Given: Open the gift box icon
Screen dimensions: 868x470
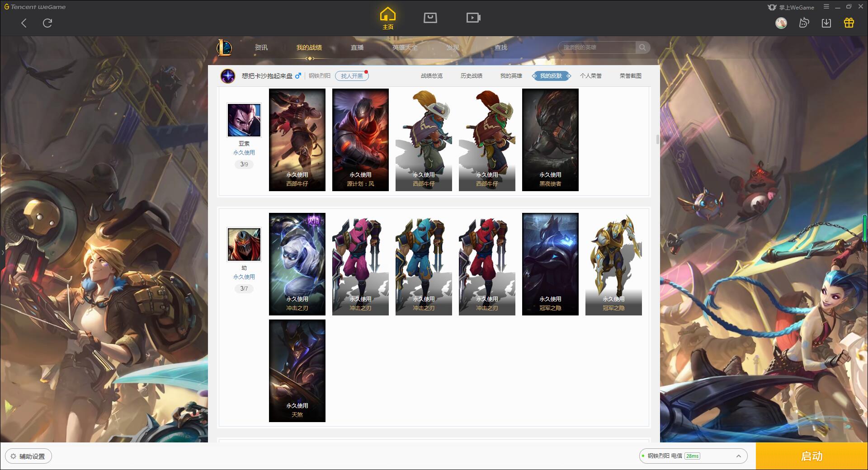Looking at the screenshot, I should [x=849, y=23].
